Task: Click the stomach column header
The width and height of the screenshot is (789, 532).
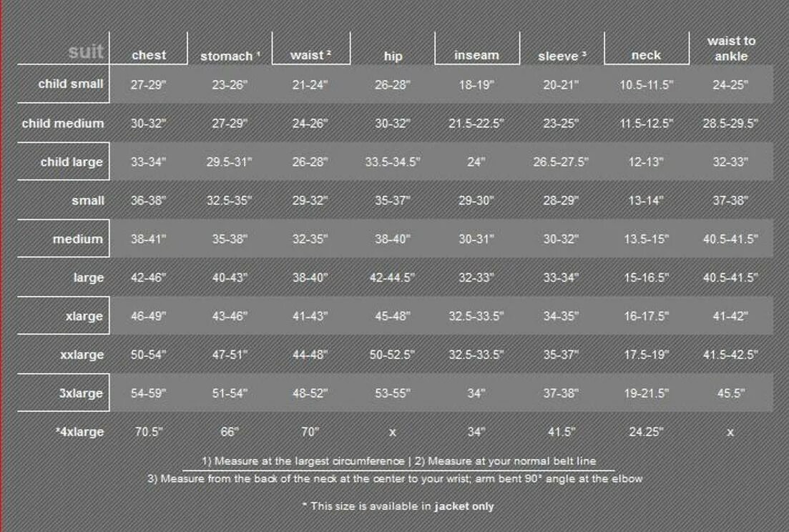Action: coord(230,56)
